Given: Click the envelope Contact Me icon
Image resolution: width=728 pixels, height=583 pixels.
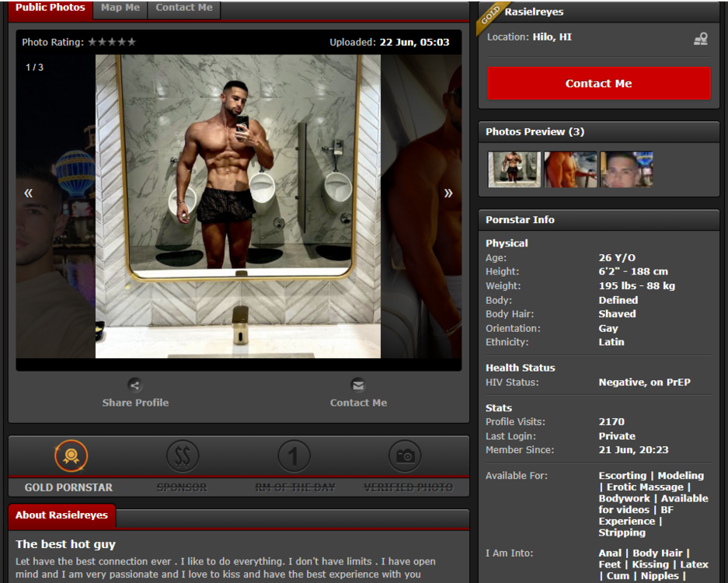Looking at the screenshot, I should click(357, 385).
